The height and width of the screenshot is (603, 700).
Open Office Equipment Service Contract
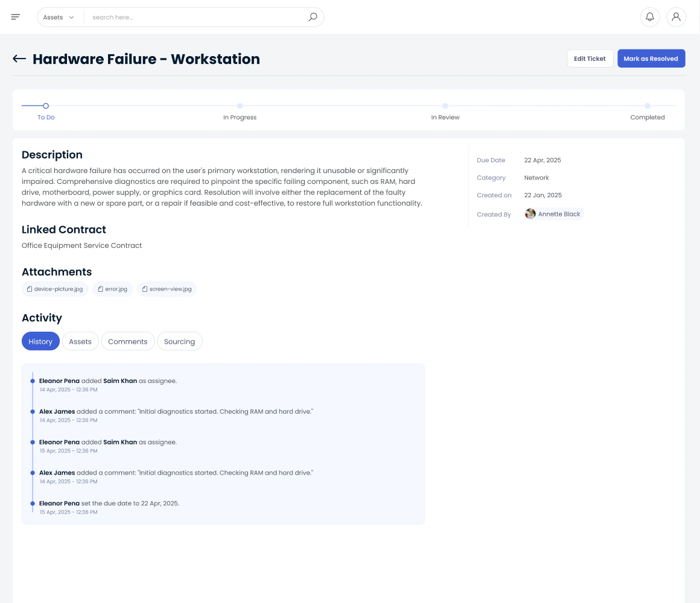click(x=81, y=245)
